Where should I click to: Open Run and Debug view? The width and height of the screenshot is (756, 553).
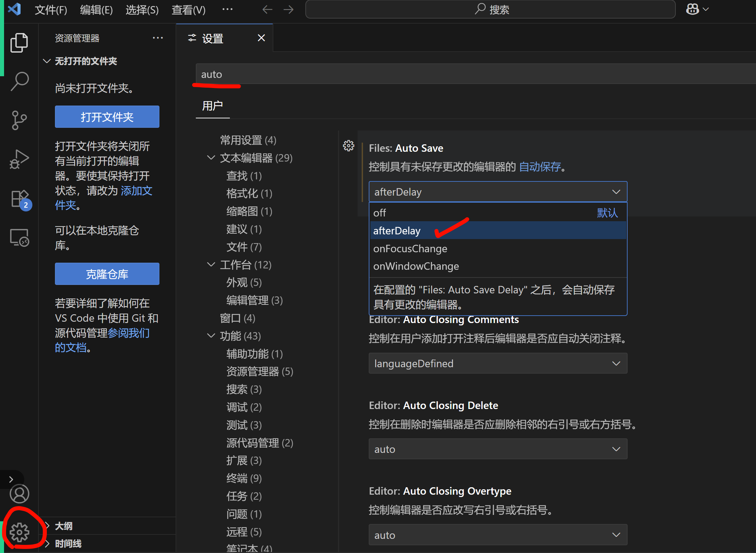pos(19,159)
